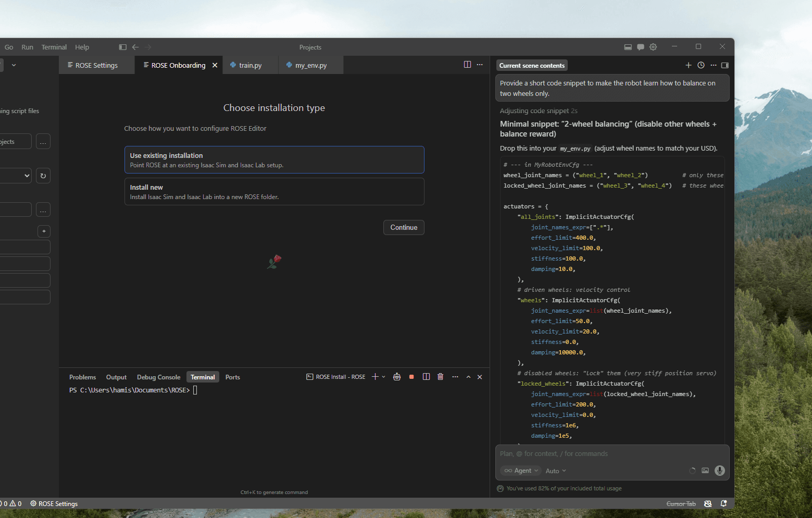Open the ROSE Settings editor tab

coord(96,65)
